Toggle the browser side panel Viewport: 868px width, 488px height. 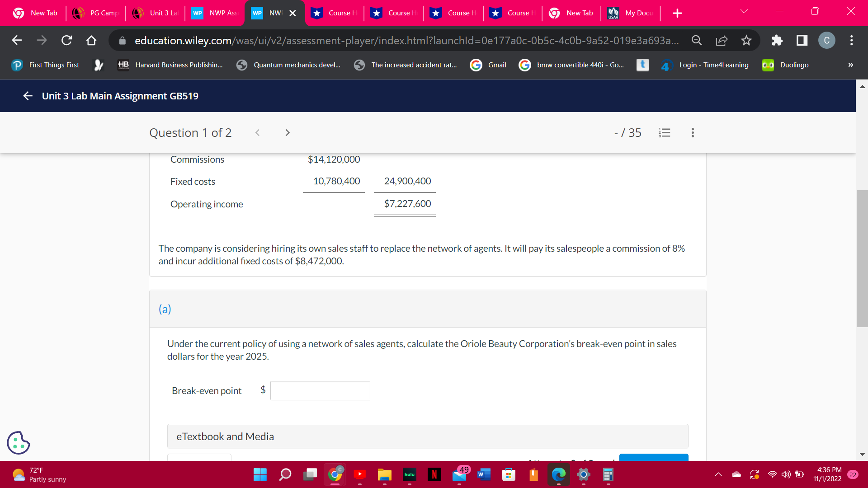(802, 41)
